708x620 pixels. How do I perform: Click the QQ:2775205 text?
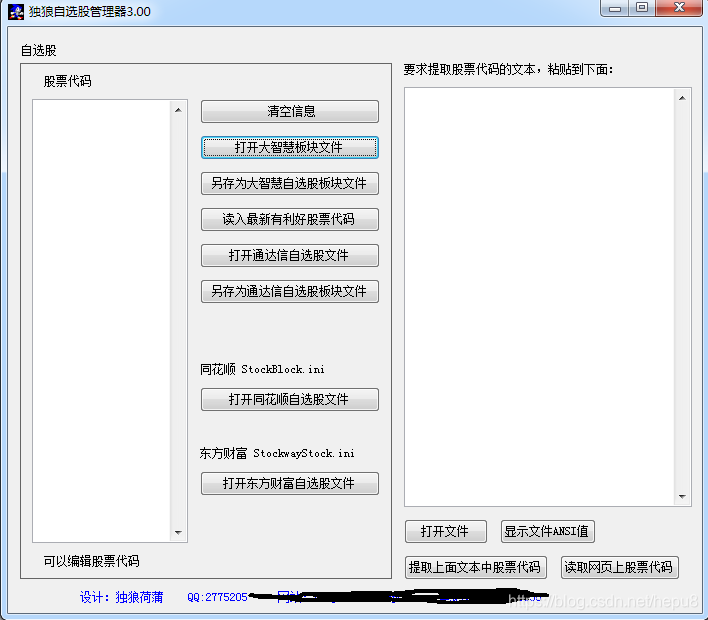[x=217, y=597]
